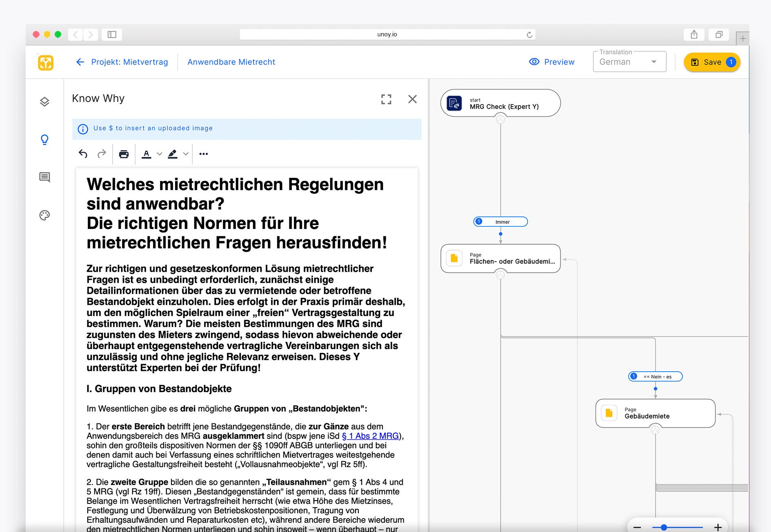Viewport: 771px width, 532px height.
Task: Open the layers panel in sidebar
Action: coord(44,102)
